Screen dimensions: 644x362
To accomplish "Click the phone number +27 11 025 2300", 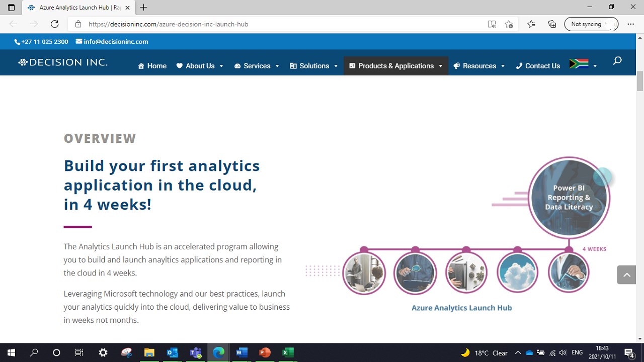I will tap(41, 42).
